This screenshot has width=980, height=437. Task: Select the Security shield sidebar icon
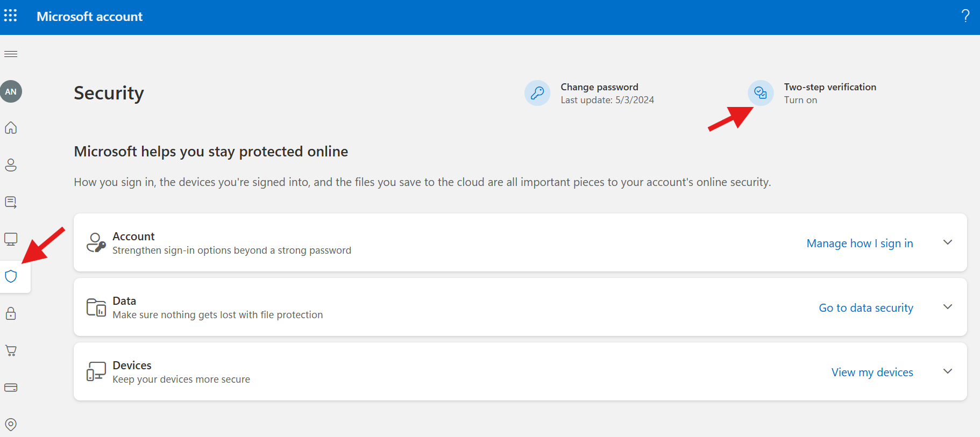tap(11, 276)
